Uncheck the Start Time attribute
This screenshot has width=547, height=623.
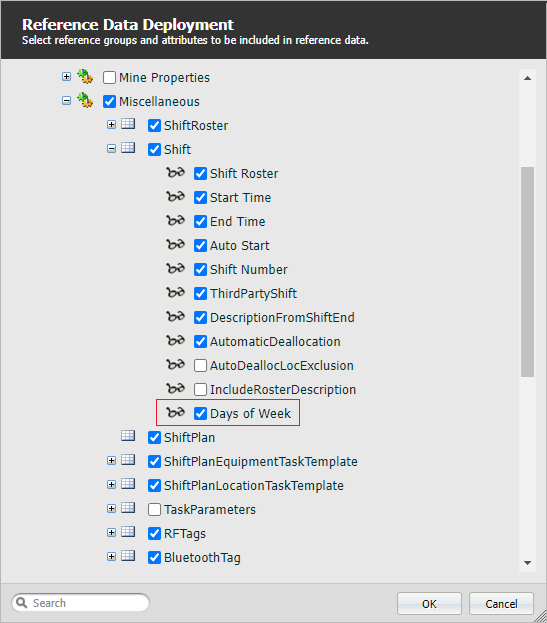click(x=200, y=197)
